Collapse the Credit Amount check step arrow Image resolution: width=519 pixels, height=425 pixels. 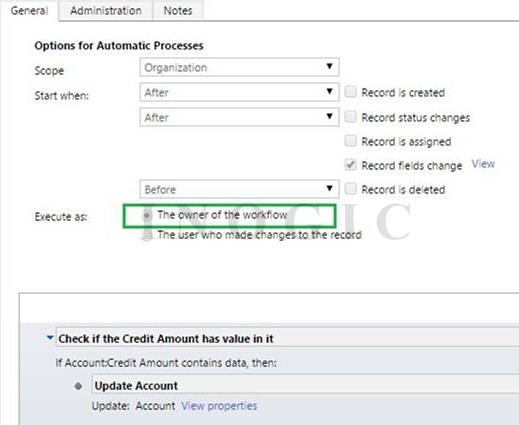click(50, 338)
